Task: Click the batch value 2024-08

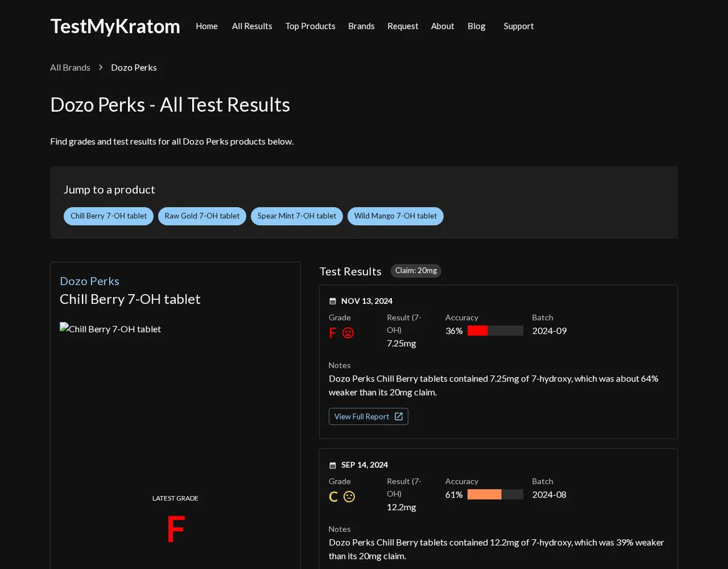Action: click(x=549, y=494)
